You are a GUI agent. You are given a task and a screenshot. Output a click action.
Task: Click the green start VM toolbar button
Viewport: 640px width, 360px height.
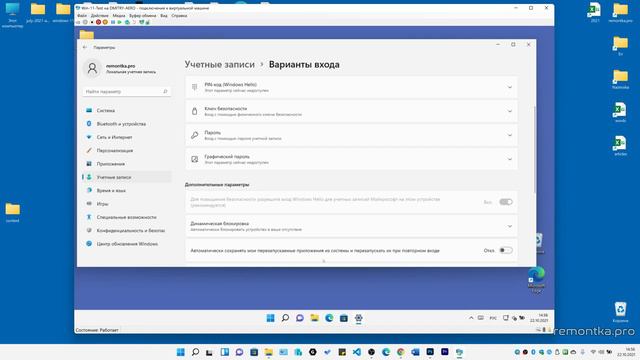pos(120,22)
